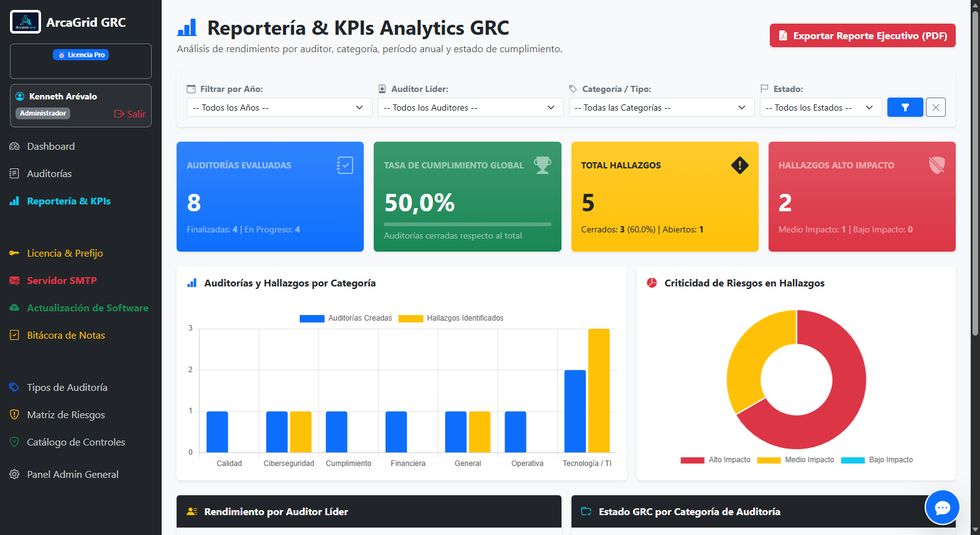The width and height of the screenshot is (980, 535).
Task: Toggle Auditorías Creadas legend series
Action: pyautogui.click(x=346, y=318)
